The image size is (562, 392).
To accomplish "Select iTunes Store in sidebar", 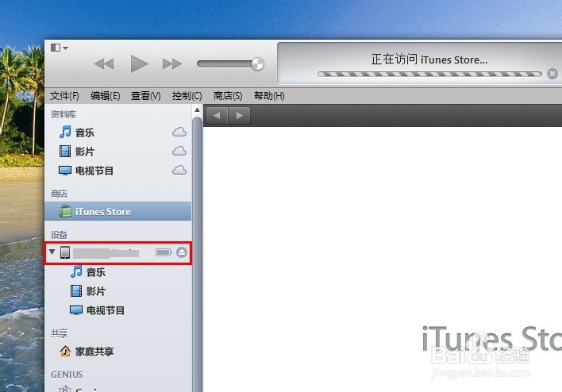I will coord(118,211).
